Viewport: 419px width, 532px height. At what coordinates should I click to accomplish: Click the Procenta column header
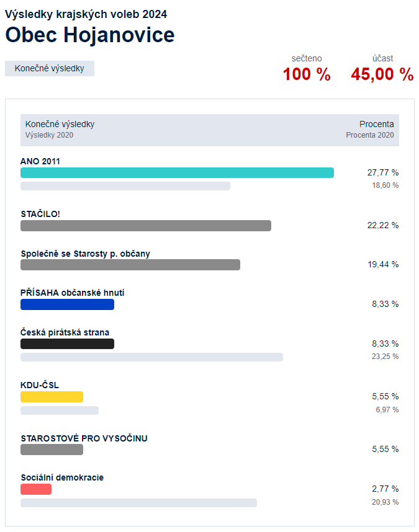click(377, 124)
